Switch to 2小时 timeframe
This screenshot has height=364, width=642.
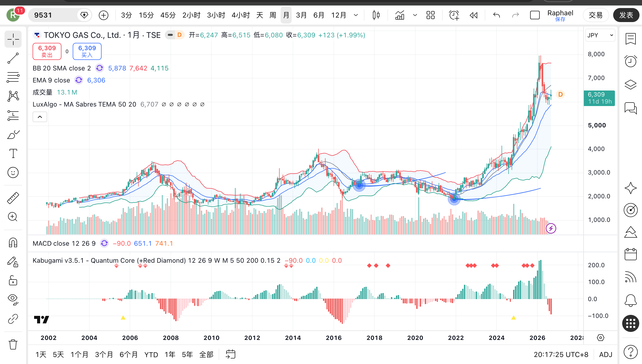click(x=191, y=15)
